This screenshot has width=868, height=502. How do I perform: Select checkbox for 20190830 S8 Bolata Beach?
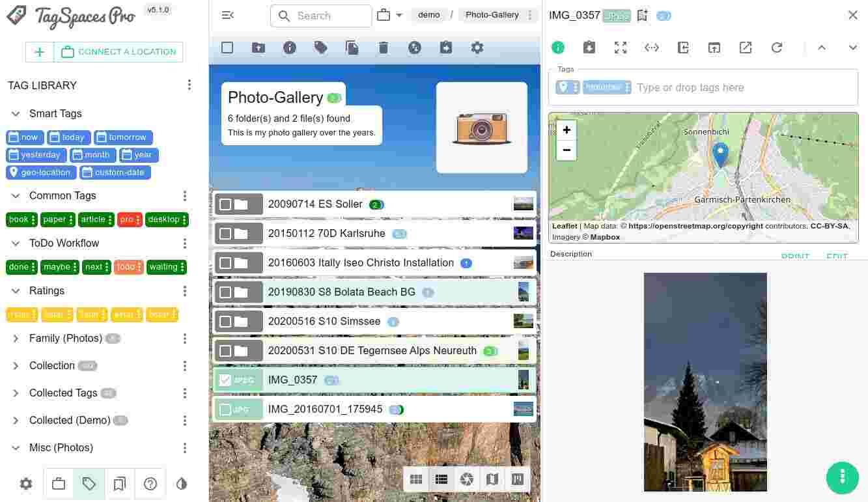click(225, 292)
